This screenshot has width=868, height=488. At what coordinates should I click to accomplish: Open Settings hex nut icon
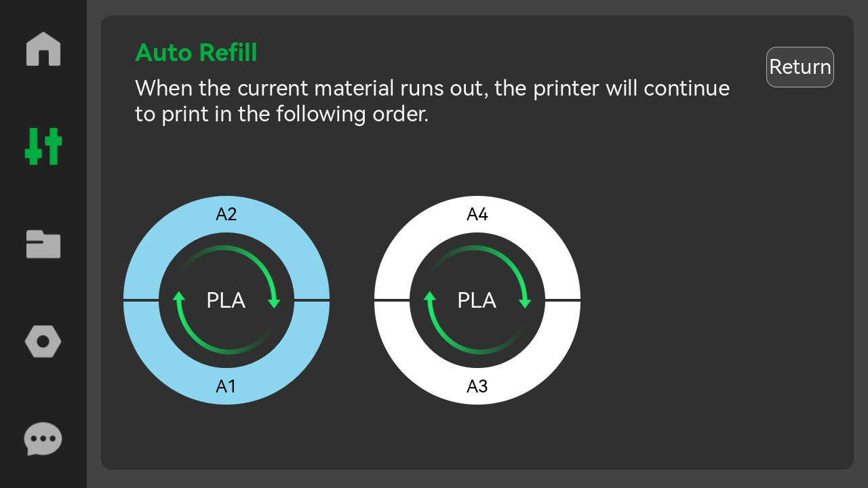(x=43, y=342)
